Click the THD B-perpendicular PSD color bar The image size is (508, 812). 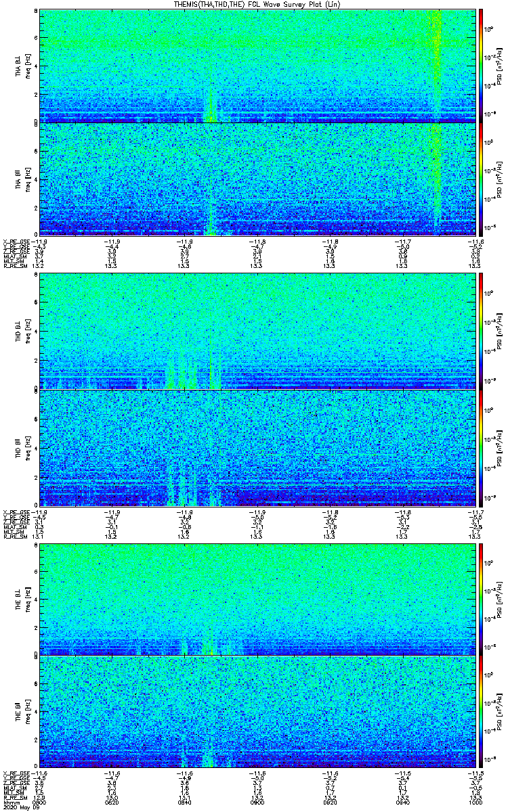[481, 332]
